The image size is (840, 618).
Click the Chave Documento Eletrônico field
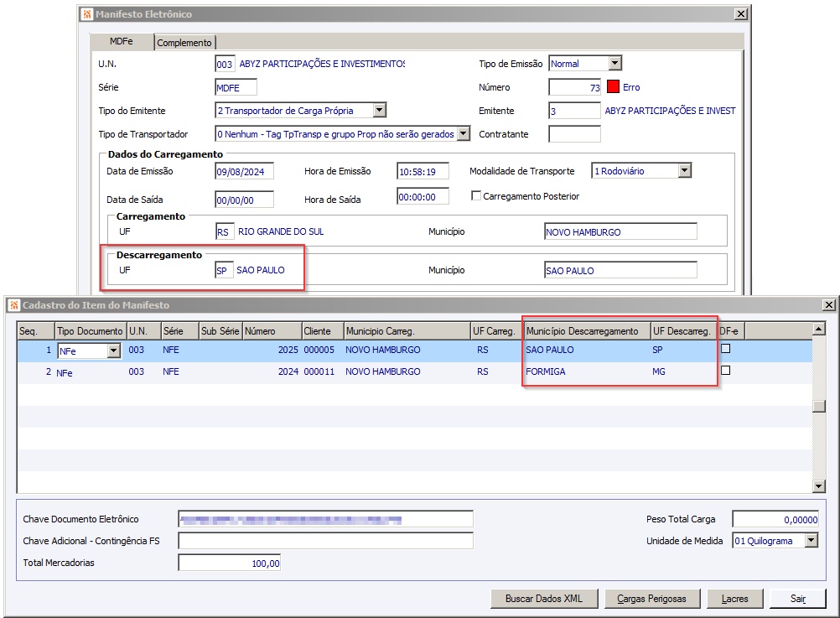pos(326,519)
